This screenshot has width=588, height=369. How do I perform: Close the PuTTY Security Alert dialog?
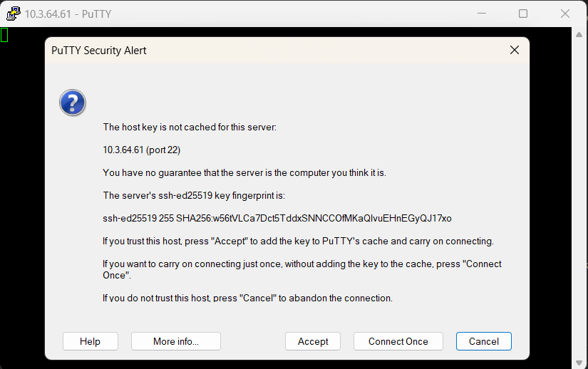[514, 51]
